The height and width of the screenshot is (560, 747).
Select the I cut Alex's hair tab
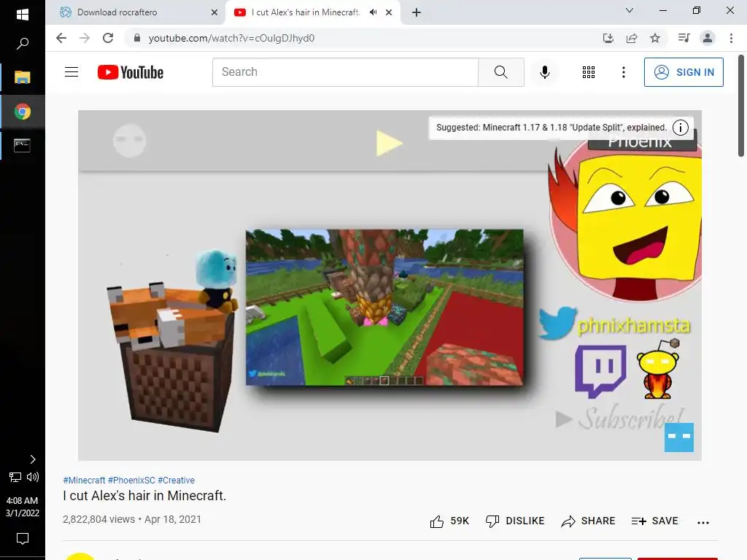point(305,12)
